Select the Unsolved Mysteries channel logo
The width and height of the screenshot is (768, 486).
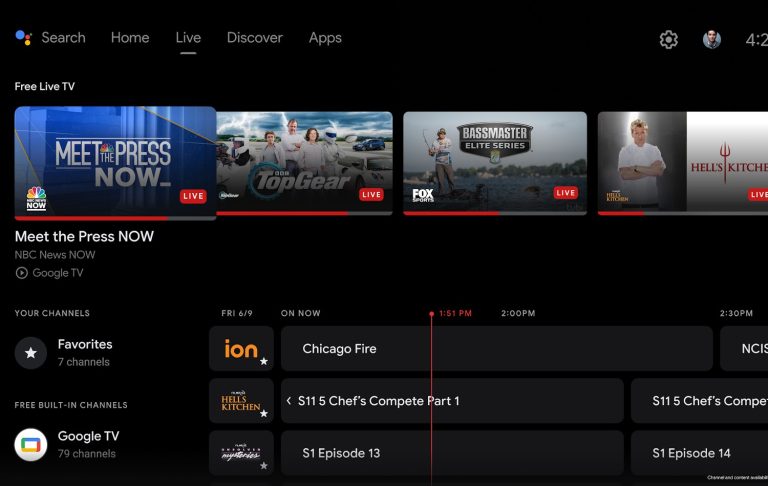(x=241, y=452)
